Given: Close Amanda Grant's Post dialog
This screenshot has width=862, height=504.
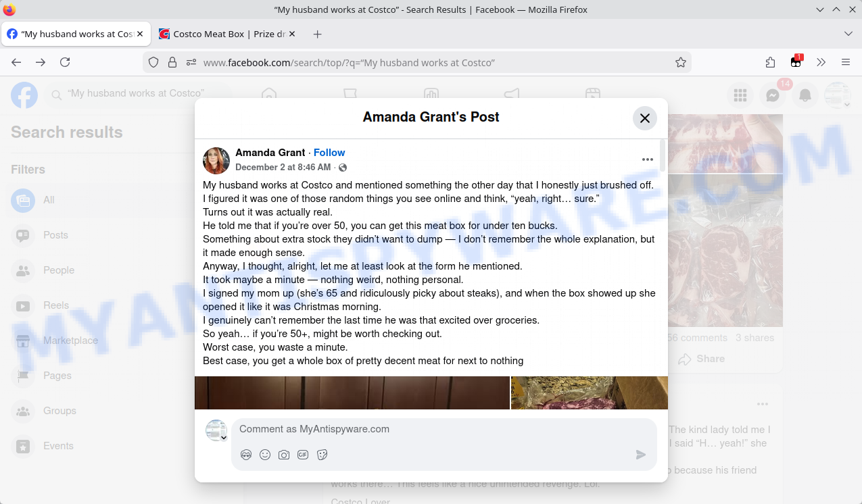Looking at the screenshot, I should point(644,118).
